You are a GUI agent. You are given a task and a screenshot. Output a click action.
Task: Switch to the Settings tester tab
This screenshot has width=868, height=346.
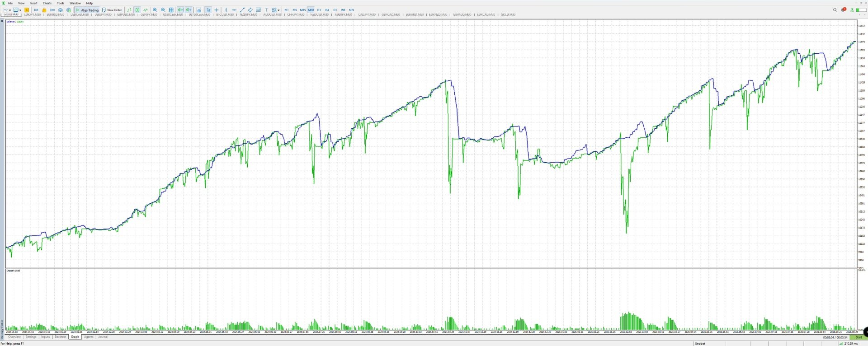coord(31,337)
